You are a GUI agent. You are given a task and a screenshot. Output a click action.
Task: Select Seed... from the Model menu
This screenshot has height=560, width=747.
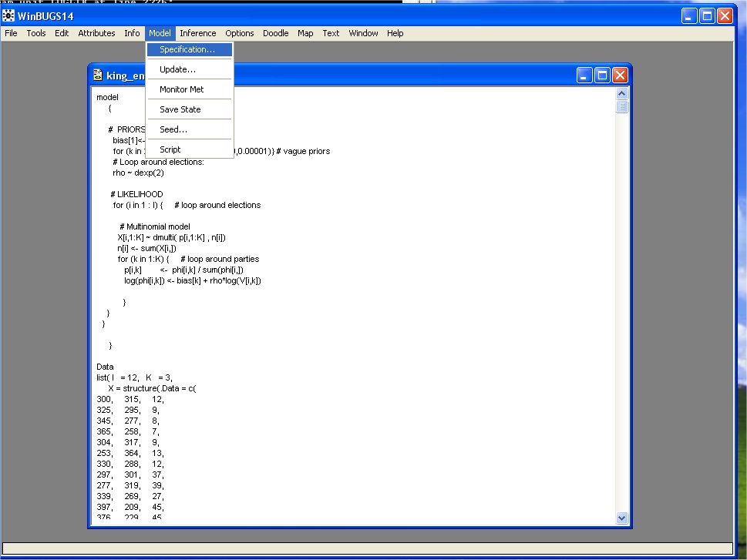pyautogui.click(x=173, y=129)
